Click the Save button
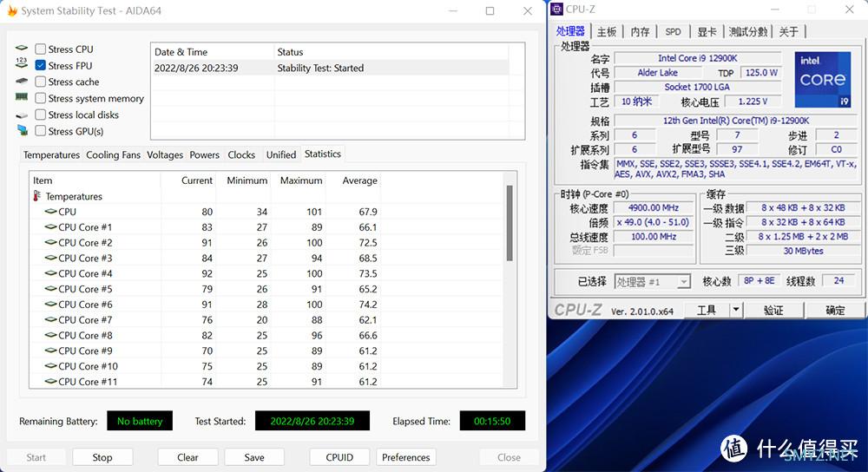Image resolution: width=868 pixels, height=472 pixels. (x=254, y=457)
